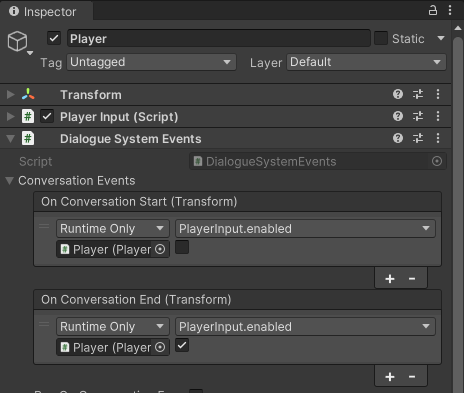Open Dialogue System Events help reference
The height and width of the screenshot is (393, 464).
click(398, 138)
